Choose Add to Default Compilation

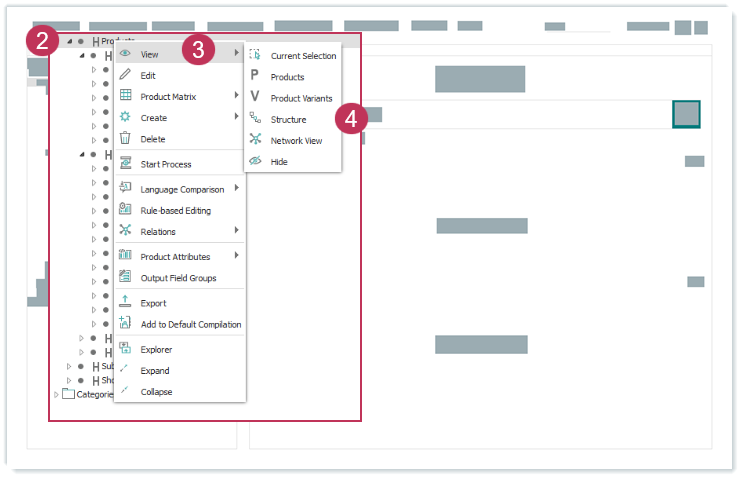pos(190,324)
